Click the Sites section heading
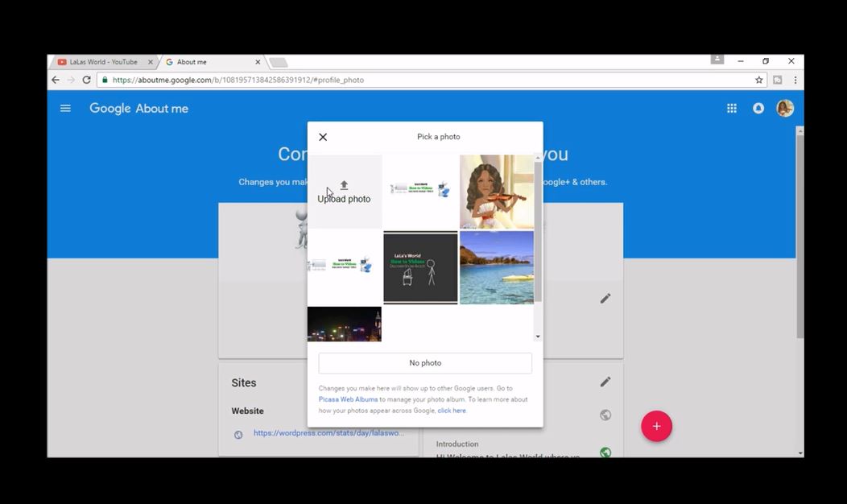 click(x=244, y=383)
